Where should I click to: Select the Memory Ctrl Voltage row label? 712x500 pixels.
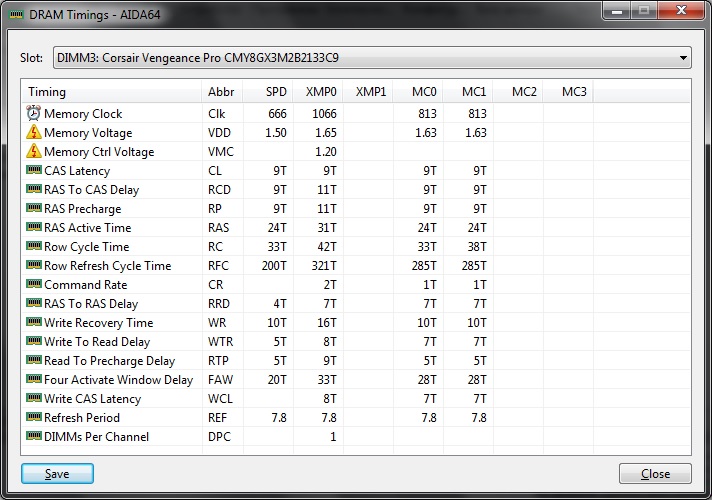pos(99,152)
